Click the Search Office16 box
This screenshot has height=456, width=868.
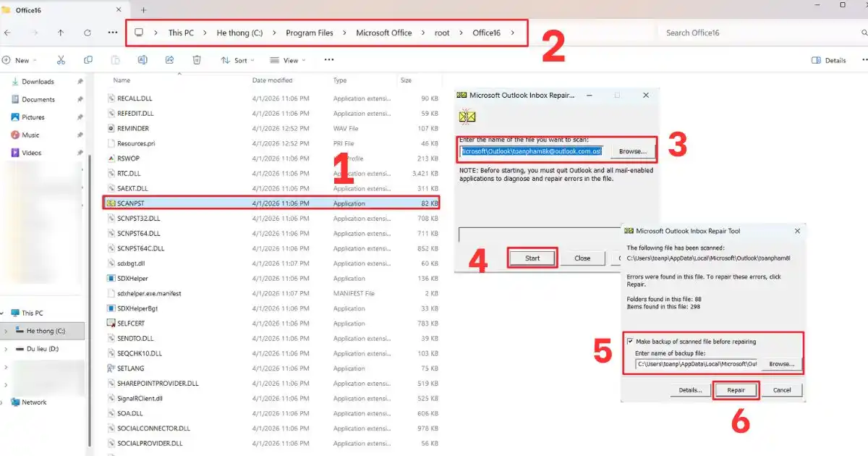click(759, 33)
